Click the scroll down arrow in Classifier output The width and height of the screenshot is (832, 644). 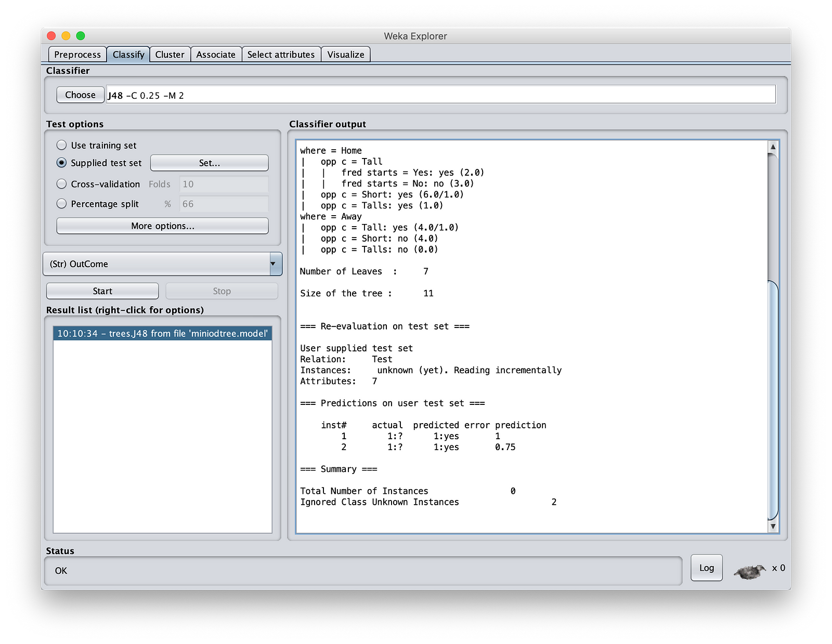pyautogui.click(x=773, y=526)
